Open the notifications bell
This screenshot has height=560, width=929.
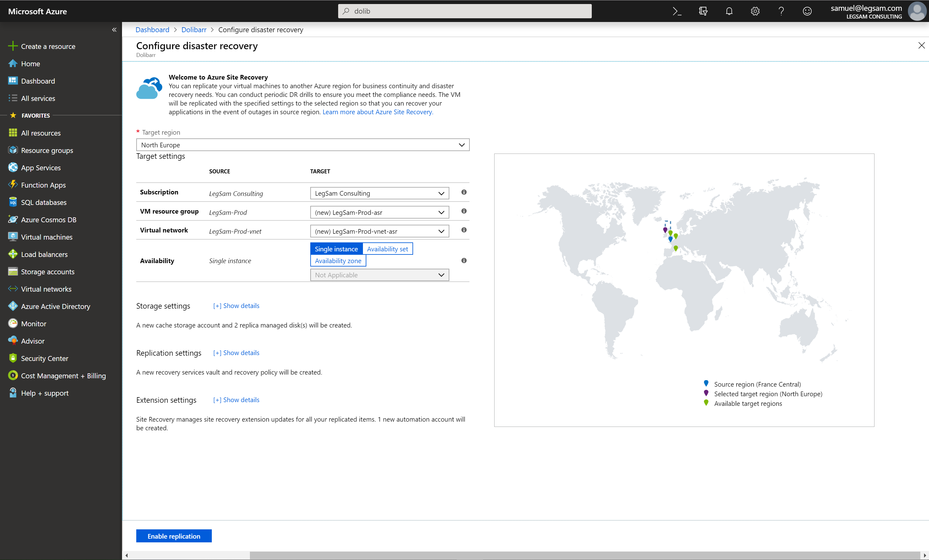pyautogui.click(x=729, y=11)
